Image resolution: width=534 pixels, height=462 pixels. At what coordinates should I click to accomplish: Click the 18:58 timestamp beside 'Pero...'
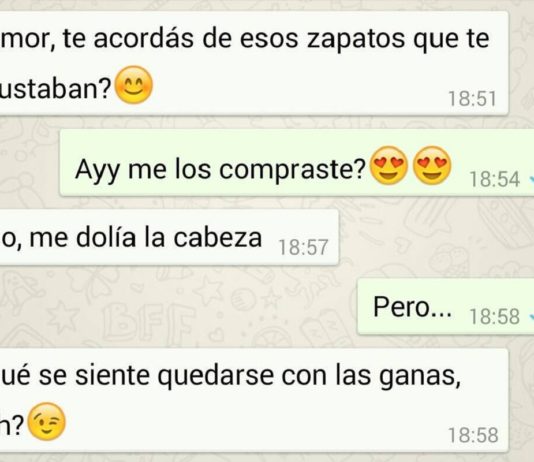494,316
